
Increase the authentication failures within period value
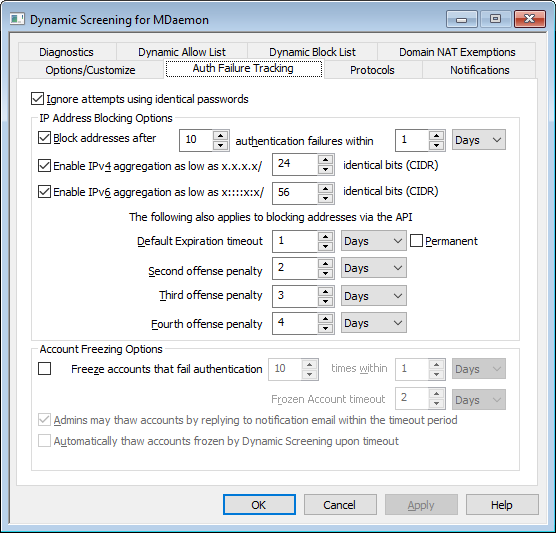click(437, 136)
